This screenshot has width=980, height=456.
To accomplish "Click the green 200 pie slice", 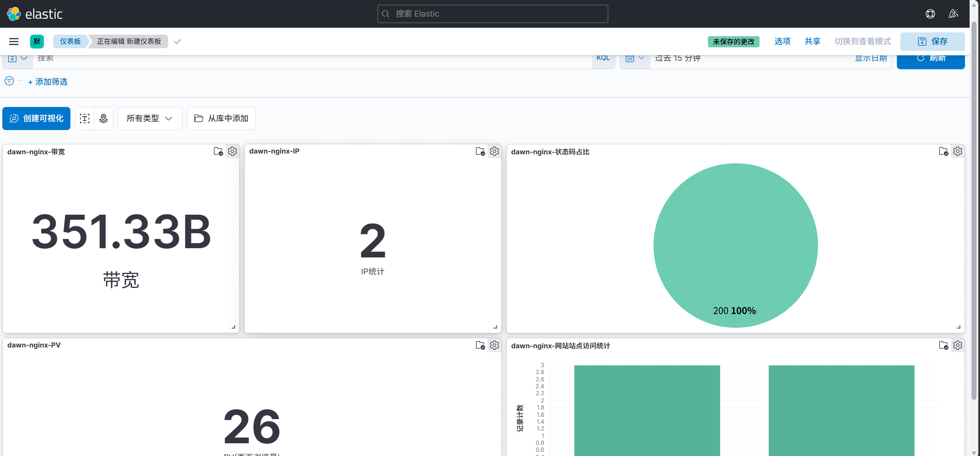I will pyautogui.click(x=735, y=246).
